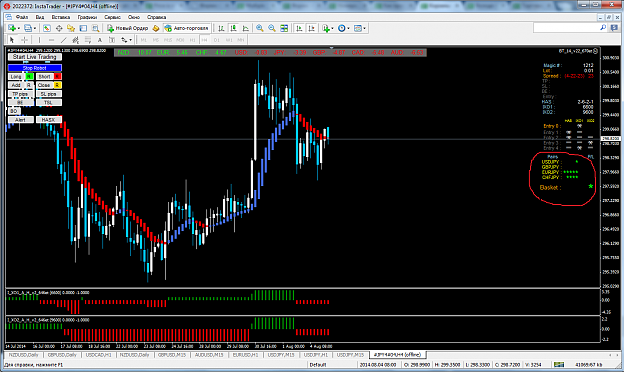This screenshot has height=372, width=625.
Task: Click the chart templates icon
Action: 358,28
